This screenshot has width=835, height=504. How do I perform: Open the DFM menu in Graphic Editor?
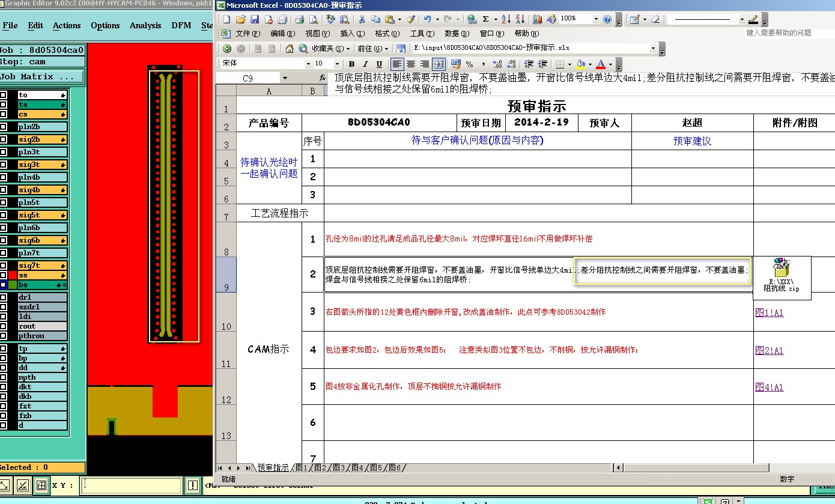(x=181, y=25)
